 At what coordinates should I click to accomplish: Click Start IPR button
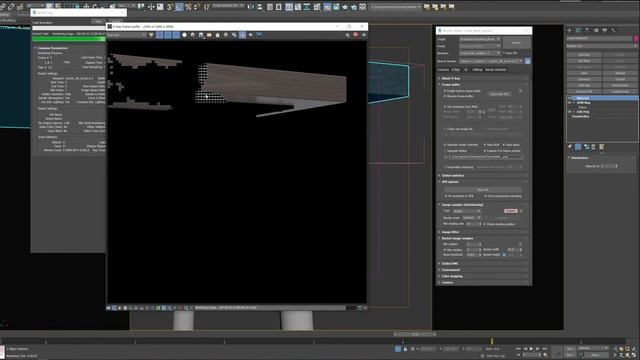(x=483, y=190)
